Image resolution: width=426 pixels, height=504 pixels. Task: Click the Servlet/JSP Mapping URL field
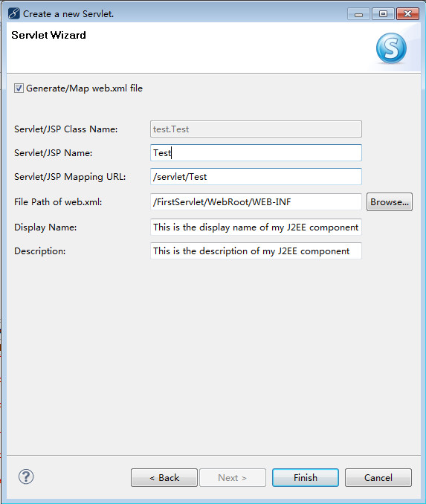click(256, 176)
